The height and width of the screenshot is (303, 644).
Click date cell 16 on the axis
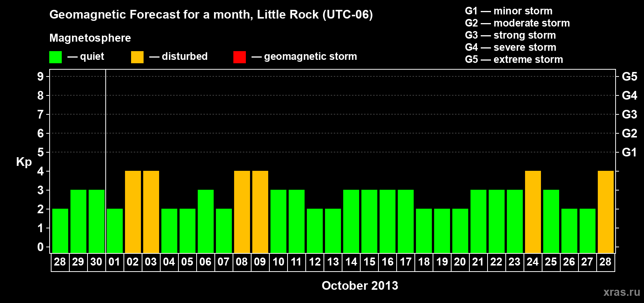[387, 262]
